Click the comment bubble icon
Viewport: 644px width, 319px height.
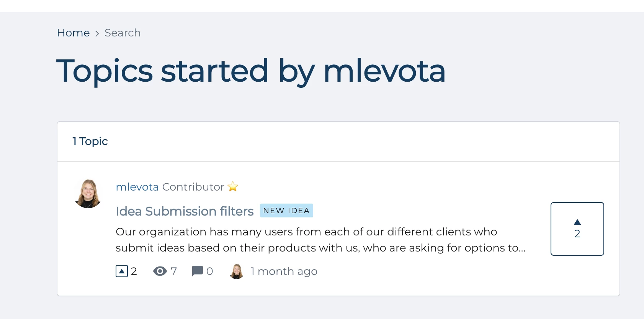click(x=197, y=271)
